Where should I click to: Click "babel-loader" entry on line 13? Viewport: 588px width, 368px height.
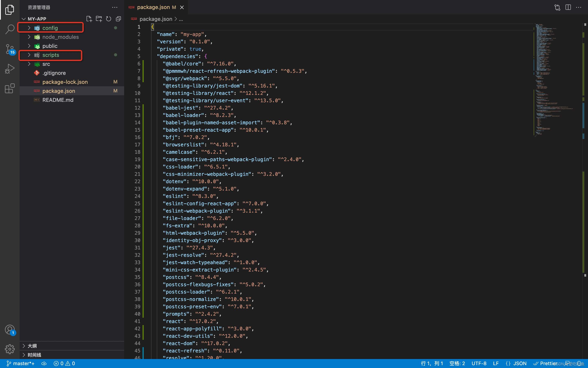coord(199,115)
